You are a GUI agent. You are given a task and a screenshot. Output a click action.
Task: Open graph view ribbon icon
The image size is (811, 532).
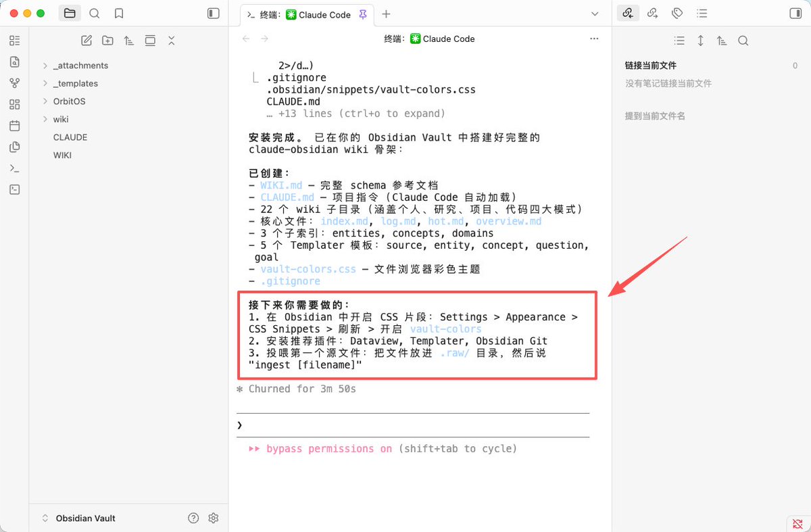click(x=15, y=83)
